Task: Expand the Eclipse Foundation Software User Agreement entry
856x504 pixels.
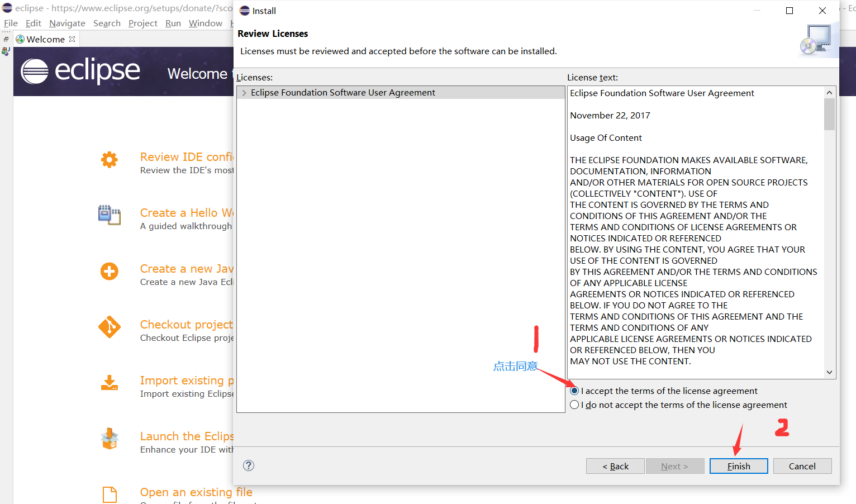Action: (244, 93)
